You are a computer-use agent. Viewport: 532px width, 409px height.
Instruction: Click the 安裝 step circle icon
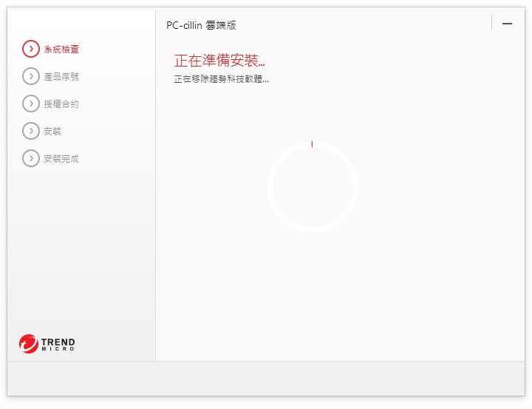31,131
